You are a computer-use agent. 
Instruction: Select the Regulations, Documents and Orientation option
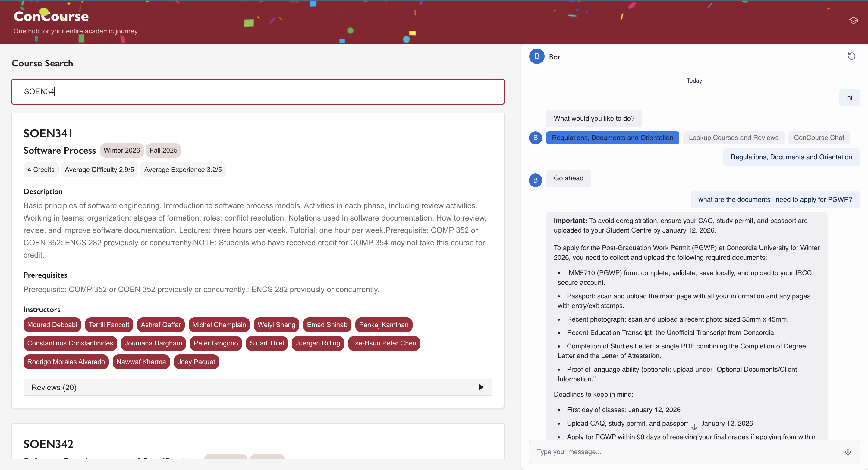pos(612,138)
